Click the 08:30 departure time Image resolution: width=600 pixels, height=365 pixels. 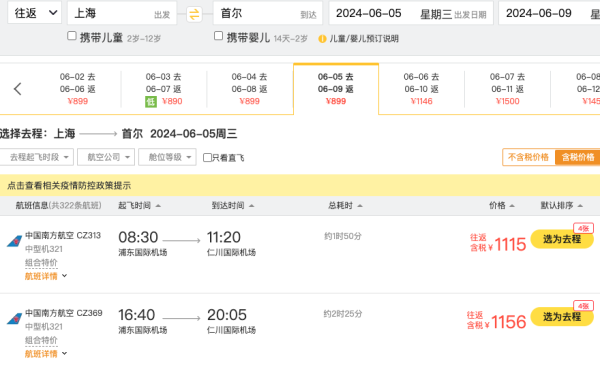point(138,237)
